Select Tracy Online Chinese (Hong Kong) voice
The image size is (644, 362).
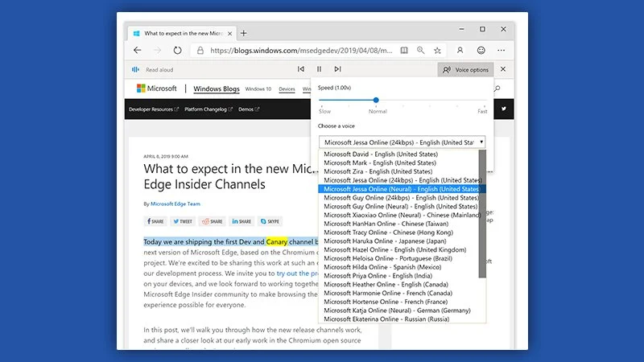(x=398, y=232)
